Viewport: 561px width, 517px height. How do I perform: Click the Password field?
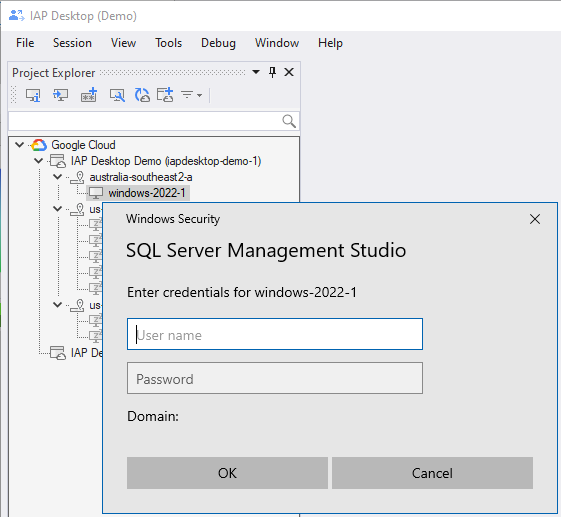point(275,378)
